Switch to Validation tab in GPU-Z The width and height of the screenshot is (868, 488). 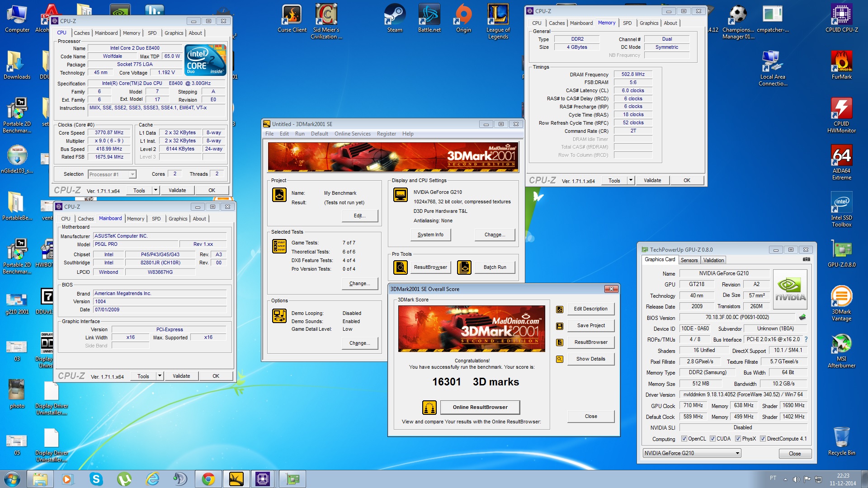[x=713, y=260]
